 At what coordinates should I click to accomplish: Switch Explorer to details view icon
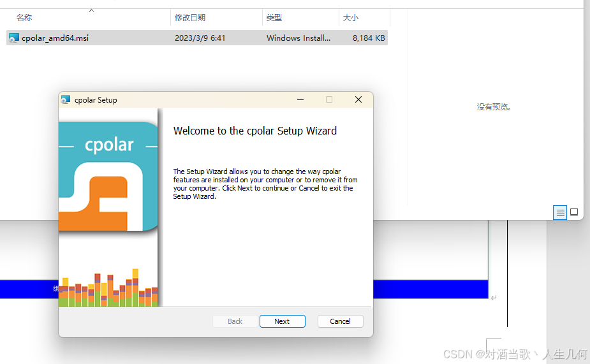click(x=560, y=212)
